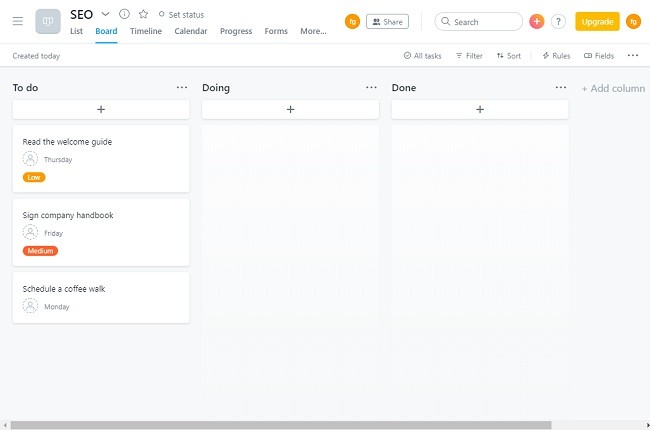The image size is (650, 430).
Task: Expand the More... tabs menu
Action: [313, 31]
